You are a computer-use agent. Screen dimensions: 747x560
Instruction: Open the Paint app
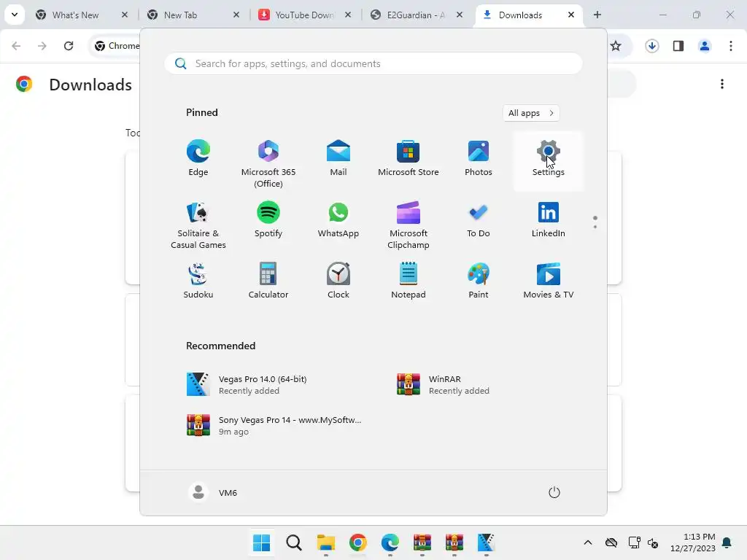coord(479,281)
